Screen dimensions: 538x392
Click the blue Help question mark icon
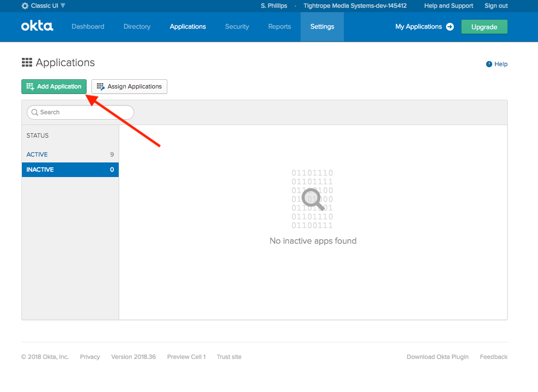(x=489, y=64)
